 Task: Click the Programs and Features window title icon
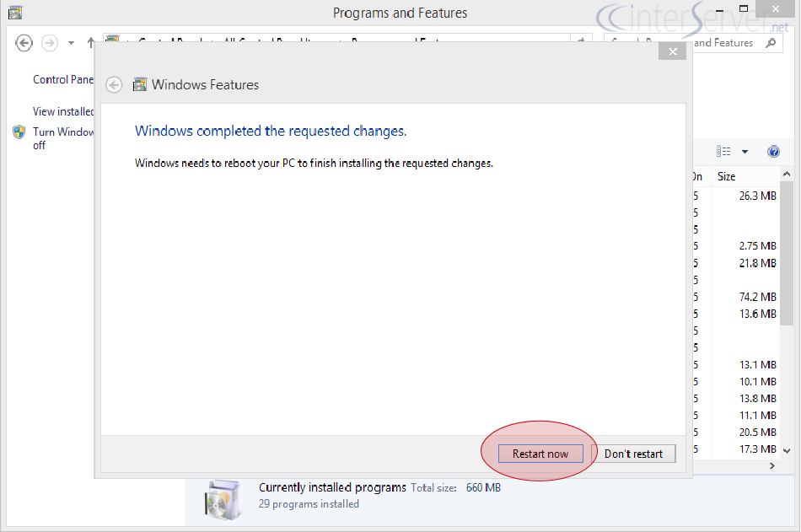tap(15, 13)
